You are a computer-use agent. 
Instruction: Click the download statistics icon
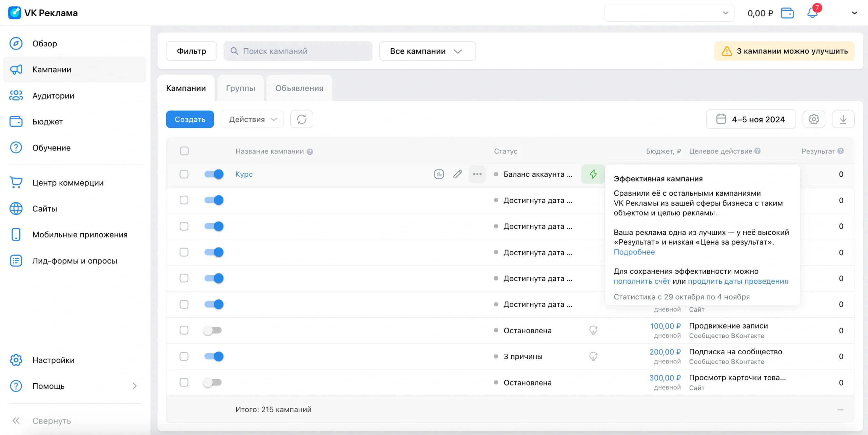tap(843, 119)
